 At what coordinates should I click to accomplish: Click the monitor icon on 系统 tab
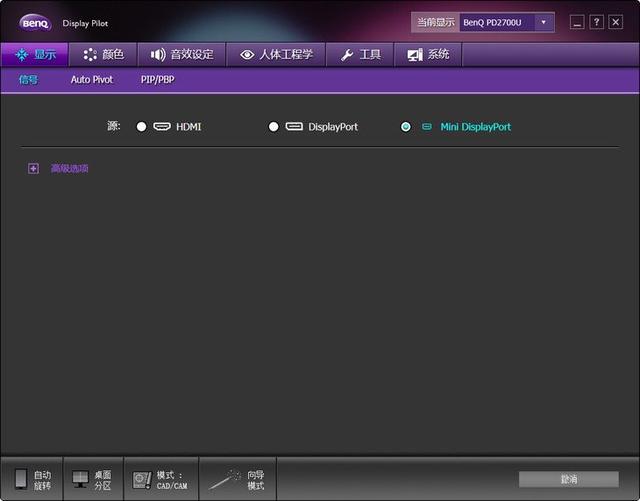click(x=415, y=55)
